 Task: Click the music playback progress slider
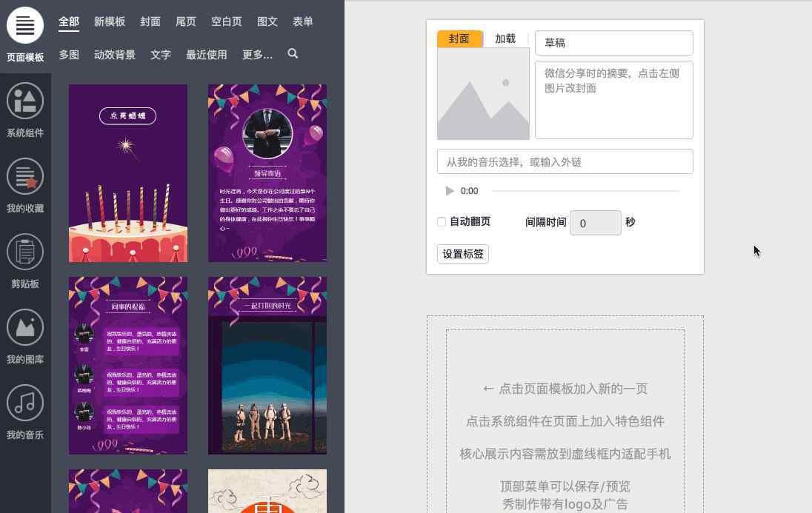pos(585,191)
